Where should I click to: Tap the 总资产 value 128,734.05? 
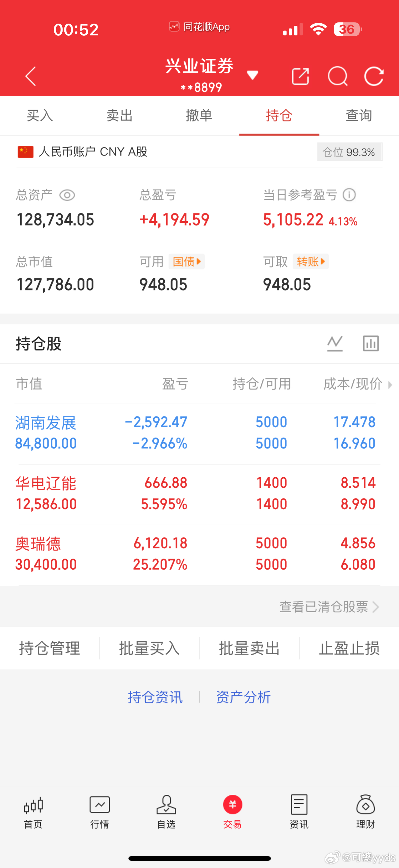[56, 220]
